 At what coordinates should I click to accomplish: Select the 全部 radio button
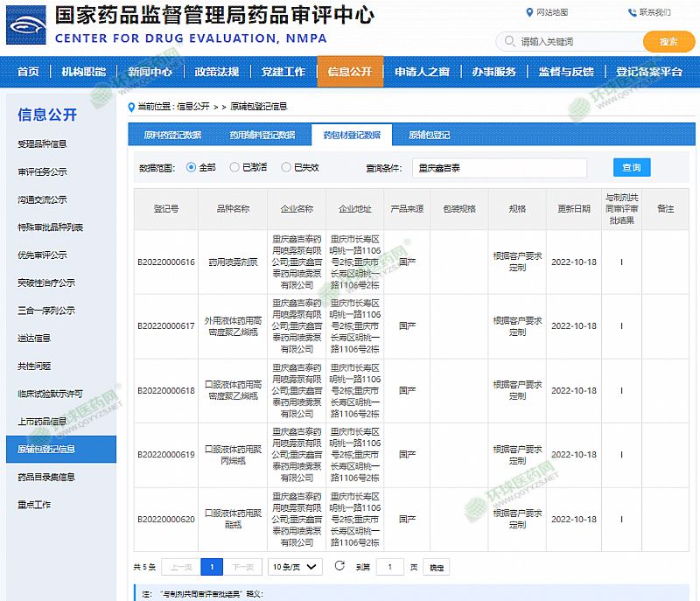coord(192,167)
